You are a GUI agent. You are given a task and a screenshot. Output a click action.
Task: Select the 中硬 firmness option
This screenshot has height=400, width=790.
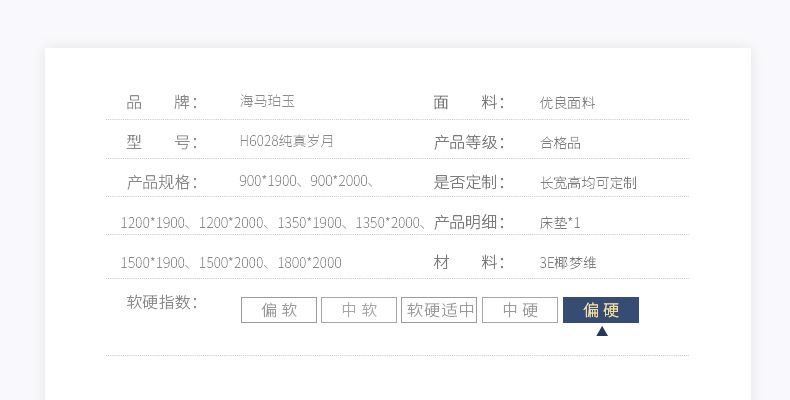(x=520, y=310)
